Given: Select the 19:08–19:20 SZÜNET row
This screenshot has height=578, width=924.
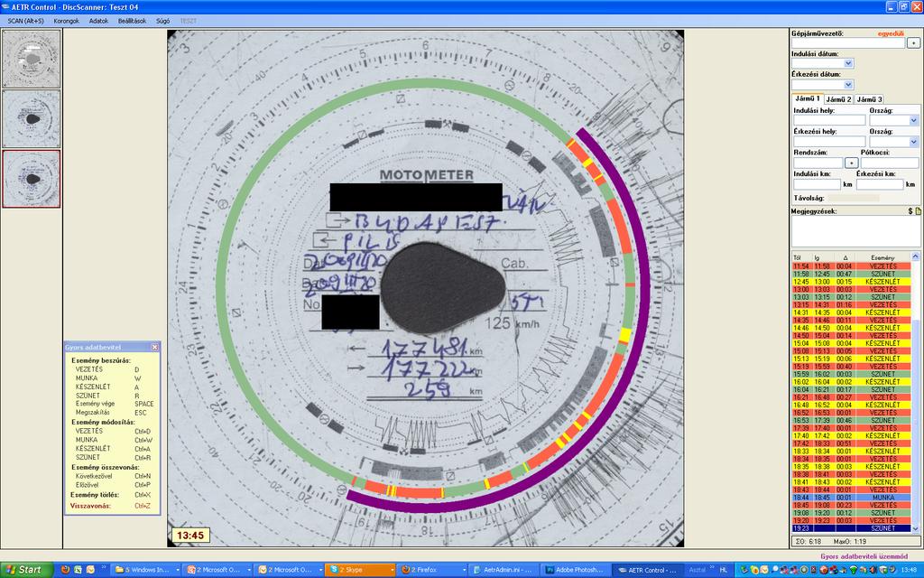Looking at the screenshot, I should 852,513.
